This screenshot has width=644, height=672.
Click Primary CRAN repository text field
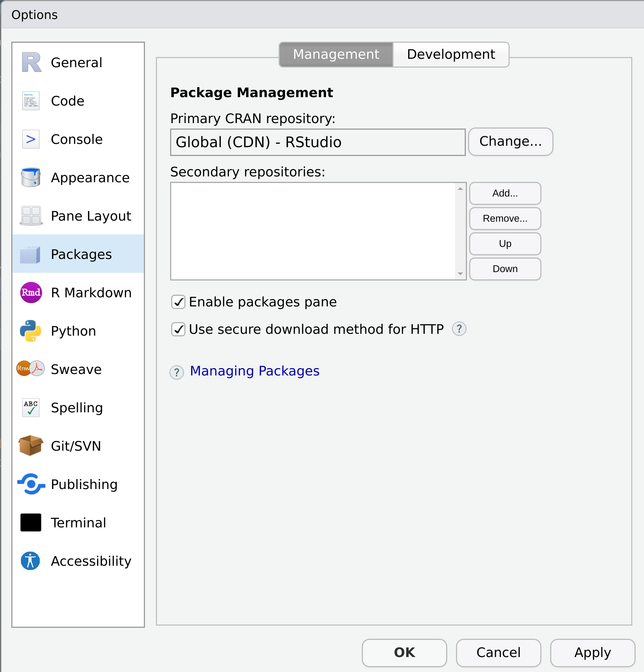pos(318,142)
